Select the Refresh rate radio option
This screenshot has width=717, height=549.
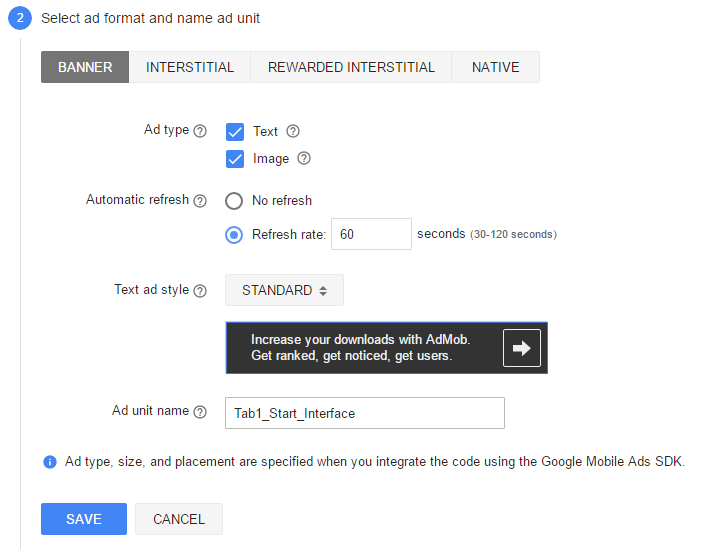point(234,234)
